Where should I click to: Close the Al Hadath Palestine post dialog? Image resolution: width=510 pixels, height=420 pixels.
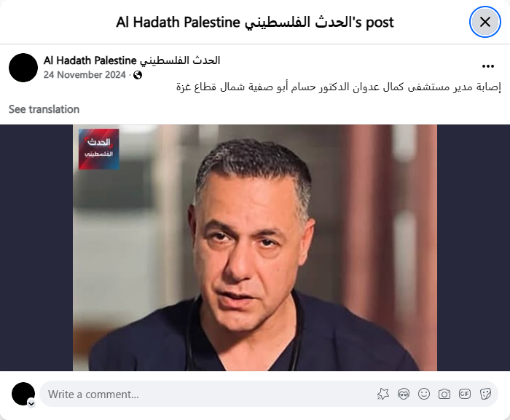click(485, 22)
